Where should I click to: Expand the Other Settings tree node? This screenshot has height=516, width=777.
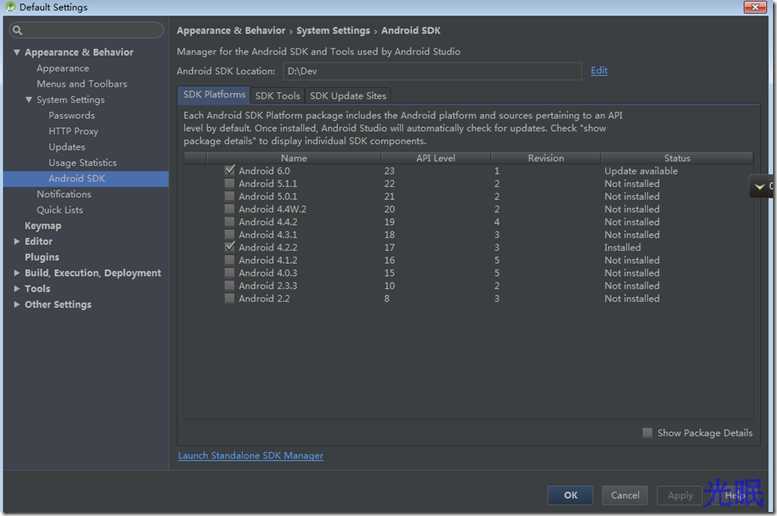tap(17, 304)
